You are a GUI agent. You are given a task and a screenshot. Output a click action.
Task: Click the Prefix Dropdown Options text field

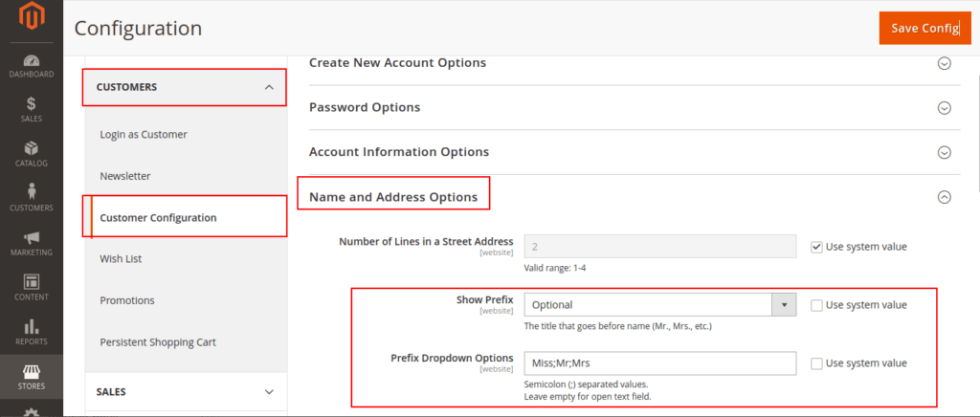point(658,363)
